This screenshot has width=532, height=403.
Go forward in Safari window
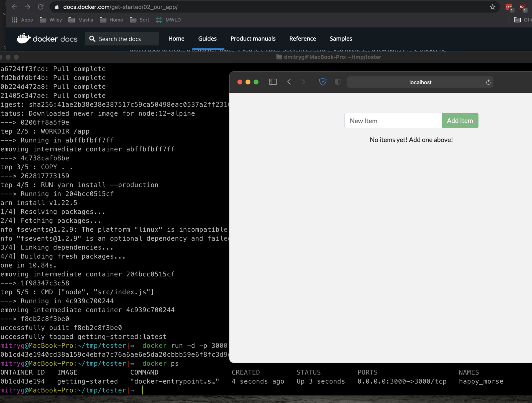[x=303, y=82]
